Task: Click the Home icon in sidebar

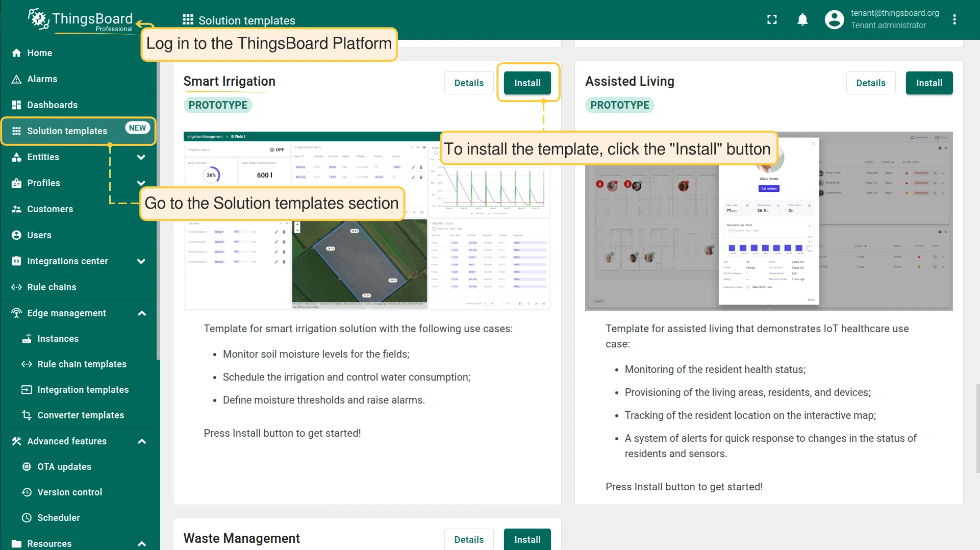Action: point(16,53)
